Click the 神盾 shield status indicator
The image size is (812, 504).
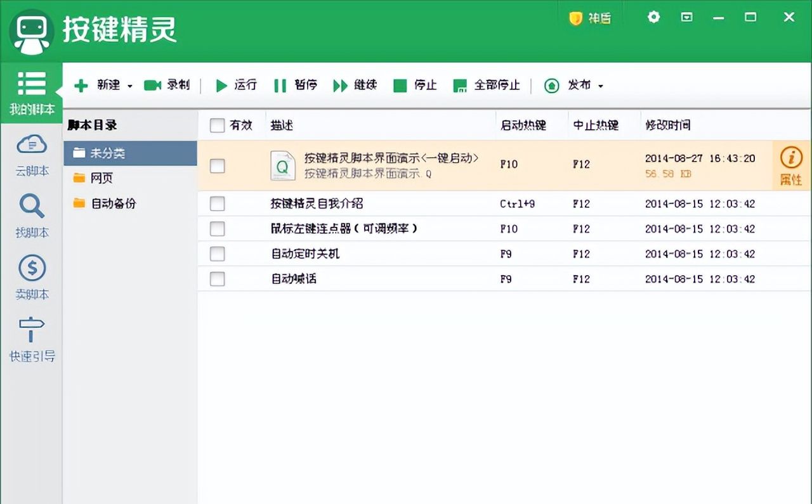[589, 17]
